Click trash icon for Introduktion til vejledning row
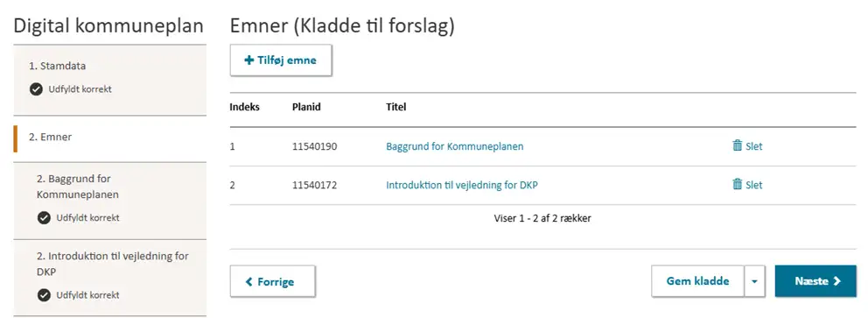The image size is (868, 318). pyautogui.click(x=738, y=185)
